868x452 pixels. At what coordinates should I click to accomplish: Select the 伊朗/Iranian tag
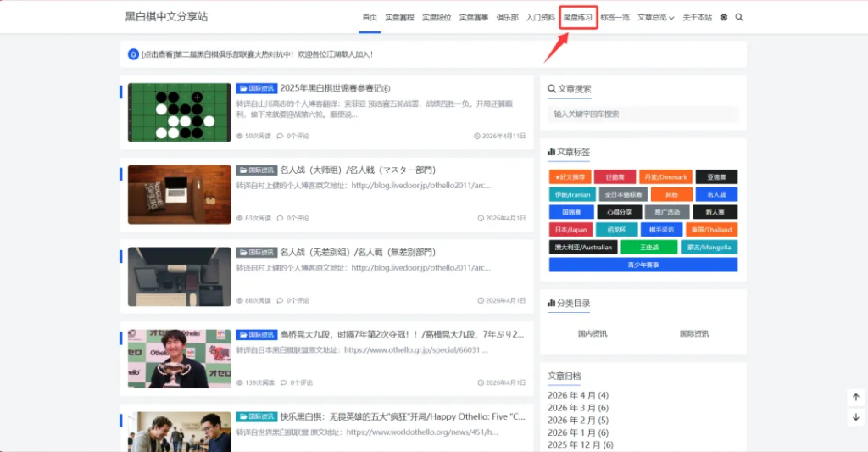572,194
